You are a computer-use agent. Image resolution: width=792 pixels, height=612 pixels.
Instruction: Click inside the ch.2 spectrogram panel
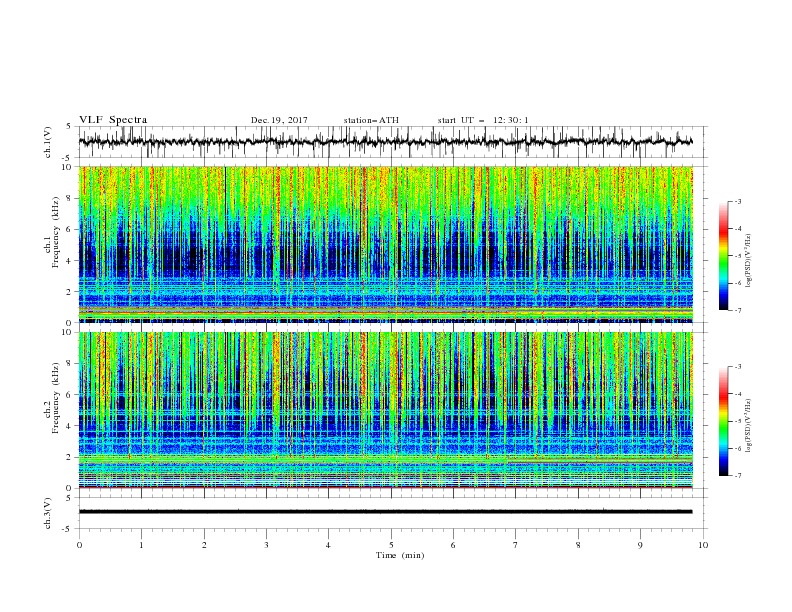(x=385, y=410)
